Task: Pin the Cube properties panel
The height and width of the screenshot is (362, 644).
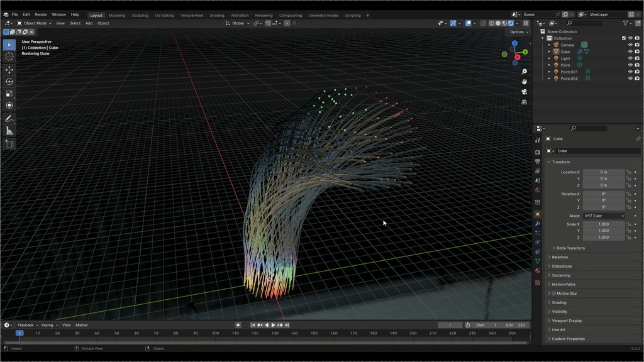Action: tap(638, 139)
